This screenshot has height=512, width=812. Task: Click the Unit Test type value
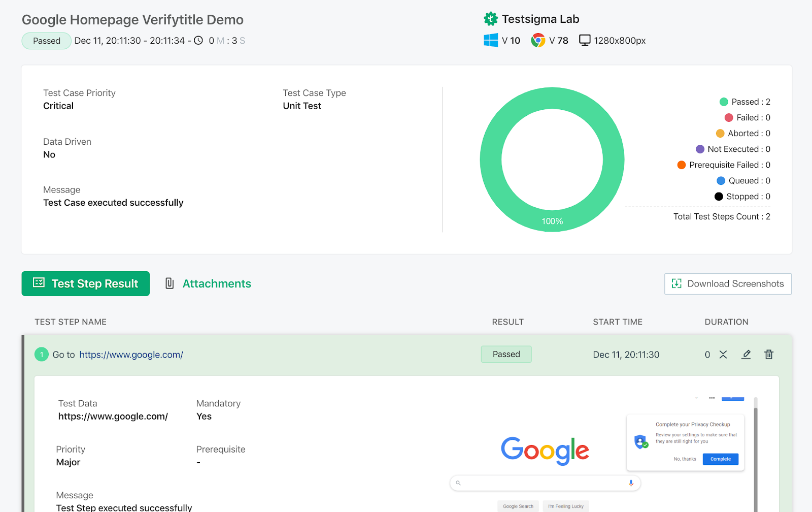click(302, 106)
